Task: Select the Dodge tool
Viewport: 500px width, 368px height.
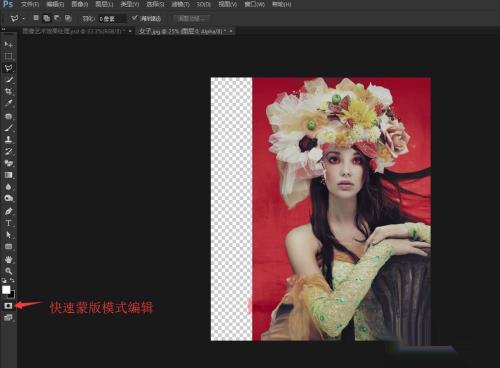Action: (8, 198)
